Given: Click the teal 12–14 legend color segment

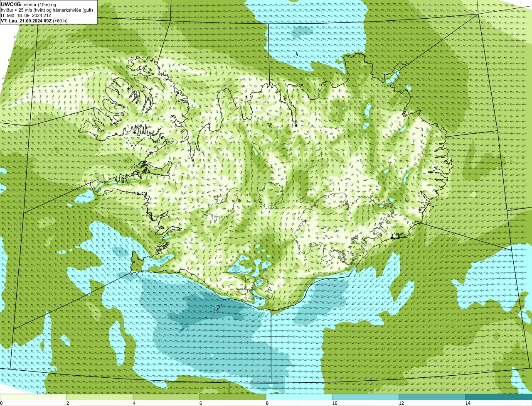Looking at the screenshot, I should (x=432, y=397).
